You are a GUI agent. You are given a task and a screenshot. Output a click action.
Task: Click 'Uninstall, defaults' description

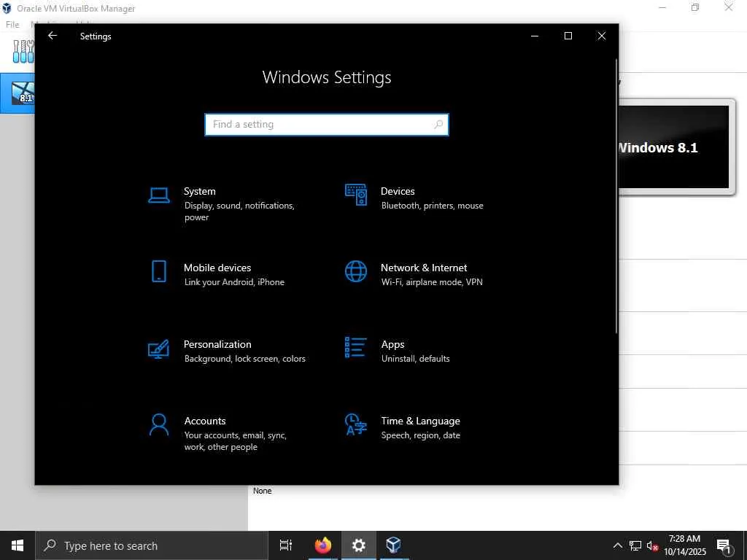(x=415, y=359)
